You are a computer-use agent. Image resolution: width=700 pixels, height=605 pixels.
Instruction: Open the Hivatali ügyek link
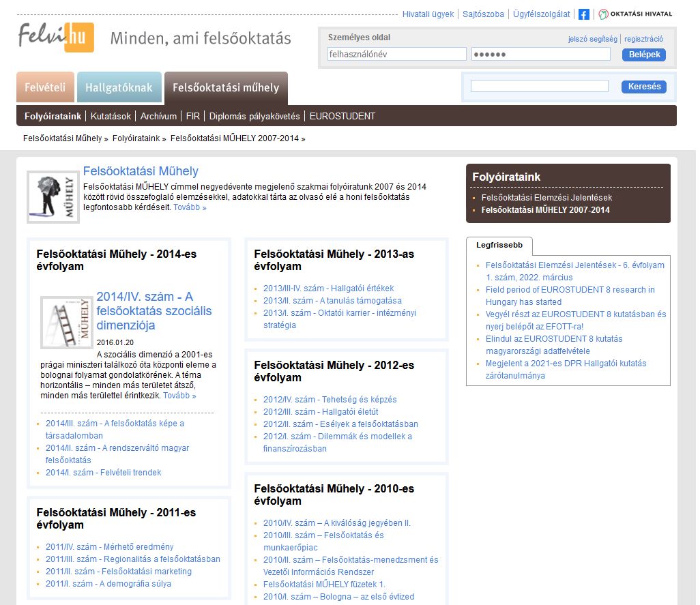point(428,14)
